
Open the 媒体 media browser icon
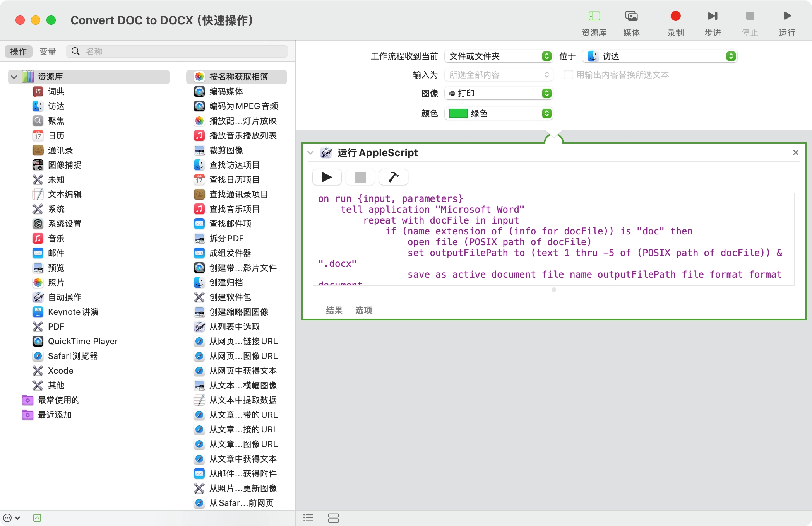(x=631, y=16)
